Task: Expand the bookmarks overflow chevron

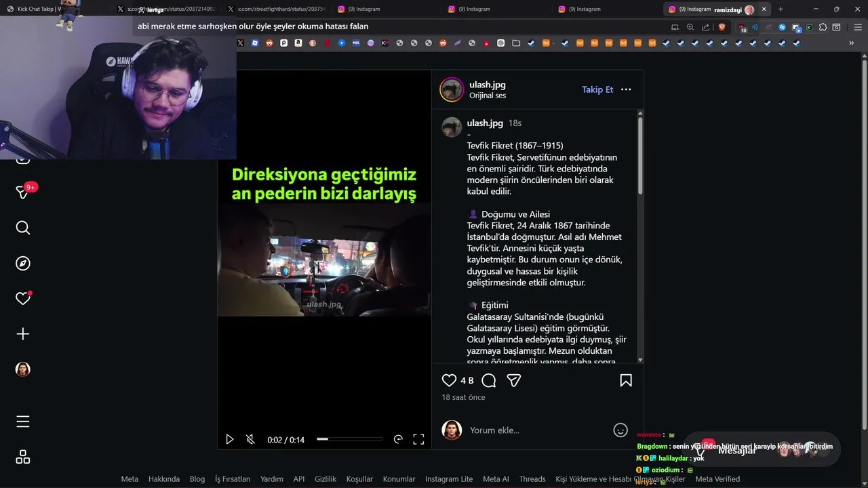Action: tap(852, 43)
